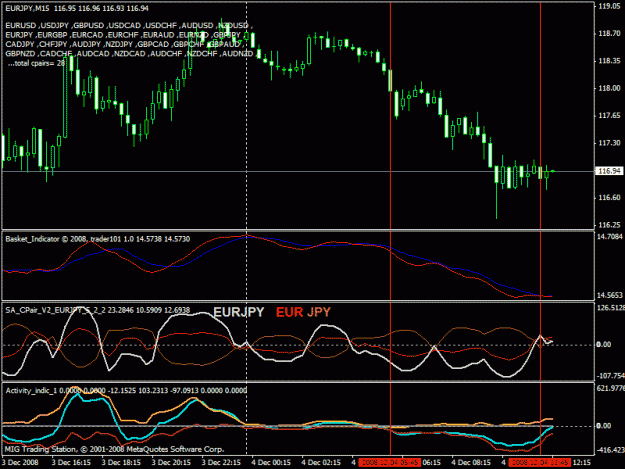Click the 118.70 price axis label

click(609, 34)
